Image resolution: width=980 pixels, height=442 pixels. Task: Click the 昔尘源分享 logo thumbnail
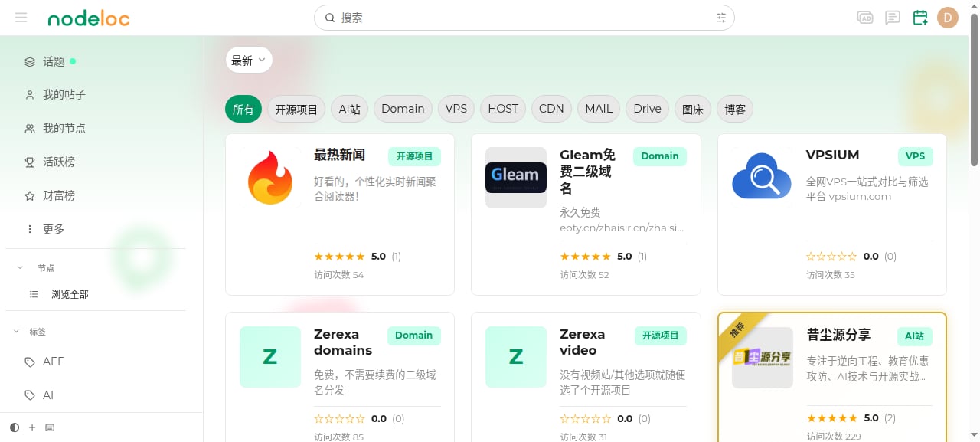pyautogui.click(x=762, y=357)
